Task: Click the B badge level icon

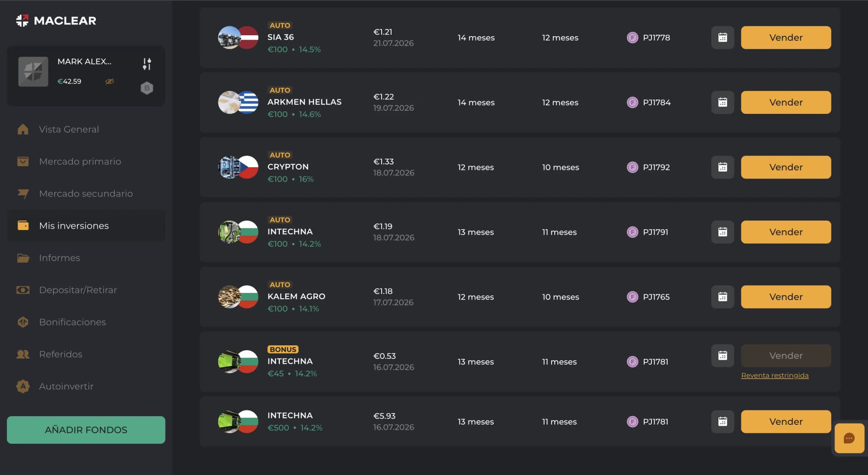Action: click(x=146, y=88)
